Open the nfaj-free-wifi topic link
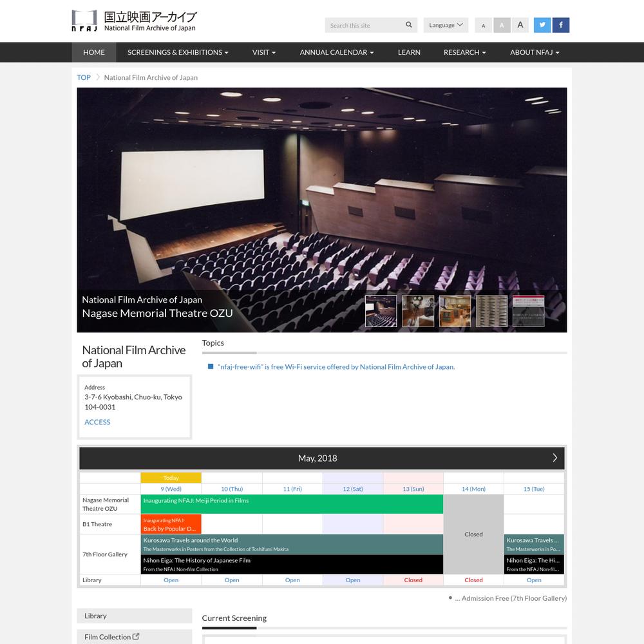 [336, 367]
